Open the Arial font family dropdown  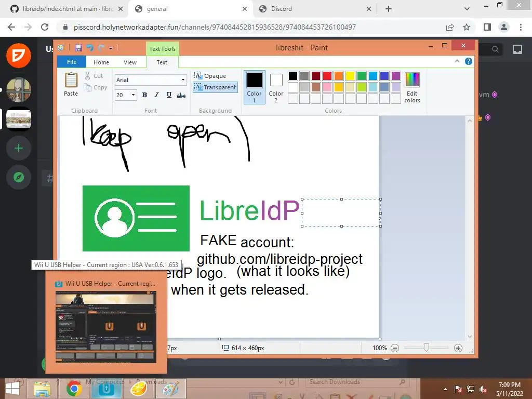pos(183,80)
